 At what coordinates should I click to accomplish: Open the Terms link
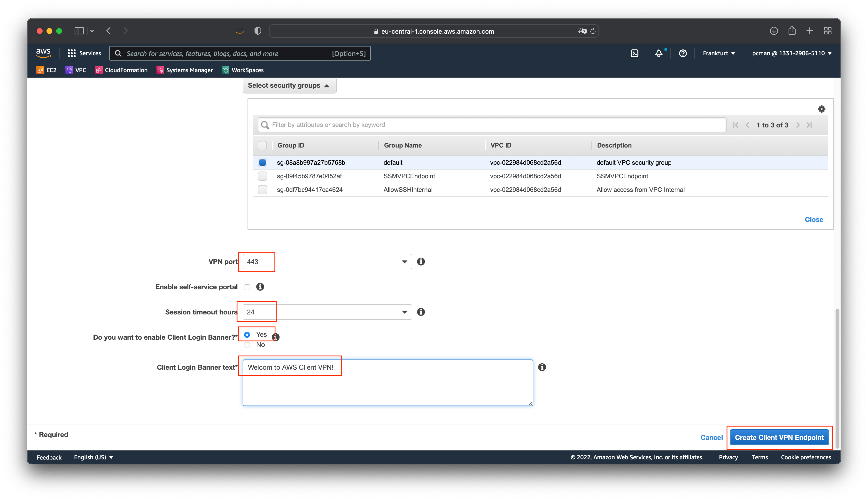pyautogui.click(x=759, y=457)
